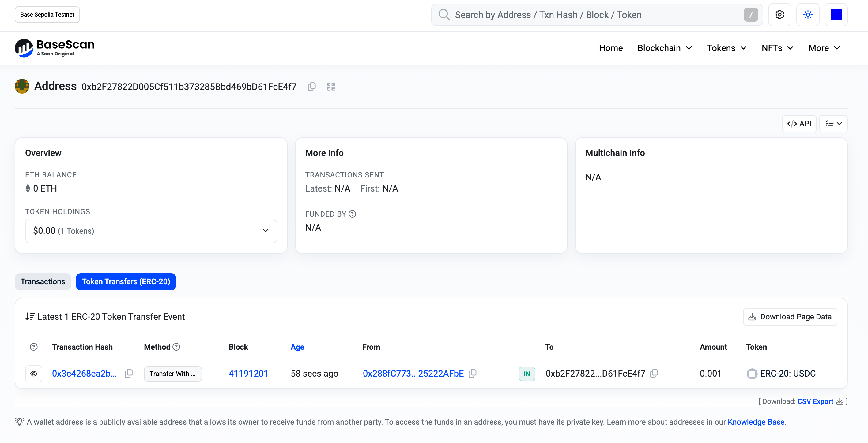Click the IN direction badge
The height and width of the screenshot is (443, 868).
point(527,374)
